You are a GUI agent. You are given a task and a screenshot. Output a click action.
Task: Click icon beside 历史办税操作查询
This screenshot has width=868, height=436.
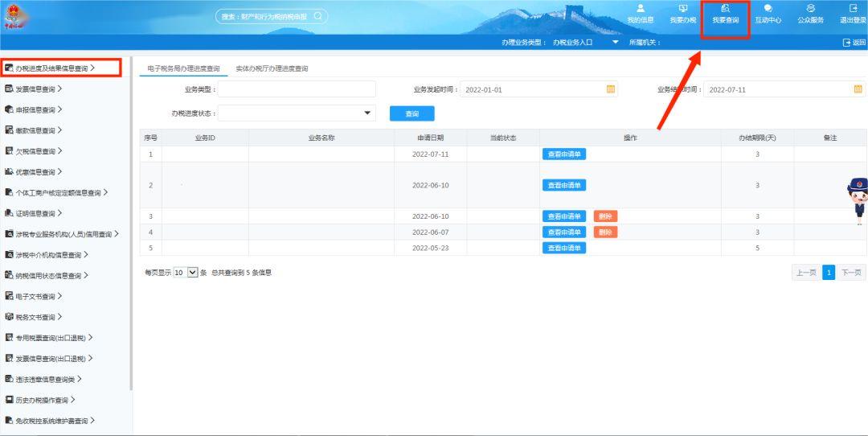coord(9,400)
